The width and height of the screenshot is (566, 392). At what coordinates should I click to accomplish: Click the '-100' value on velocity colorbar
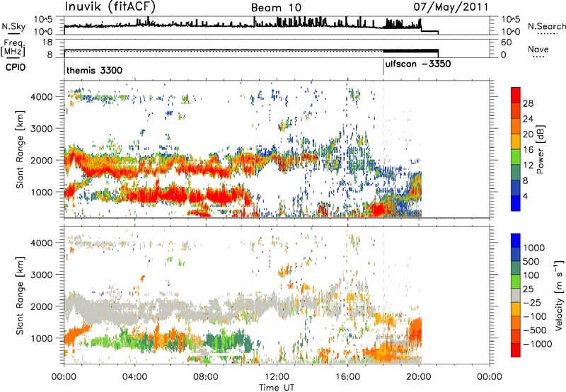click(x=536, y=316)
